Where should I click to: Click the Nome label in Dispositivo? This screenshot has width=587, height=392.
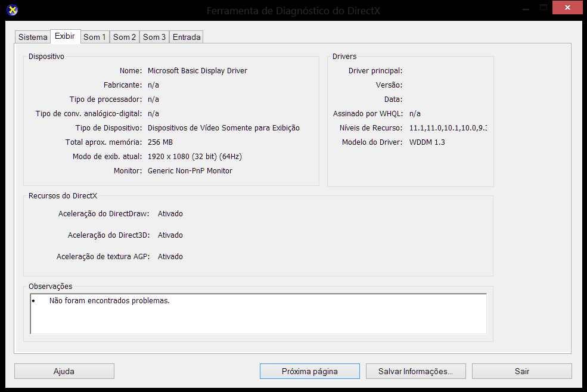pyautogui.click(x=131, y=71)
